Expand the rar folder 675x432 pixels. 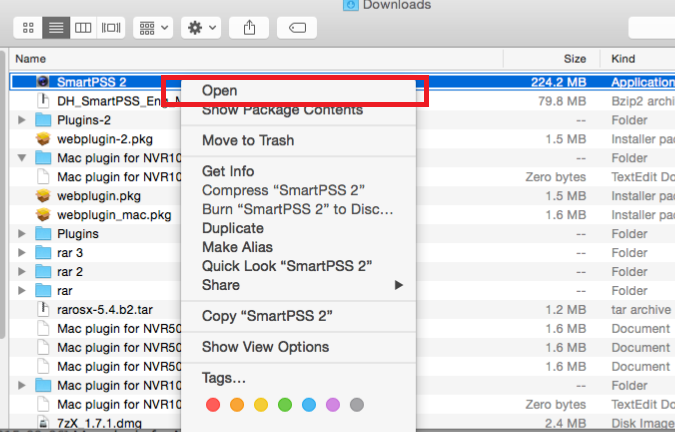(x=22, y=290)
